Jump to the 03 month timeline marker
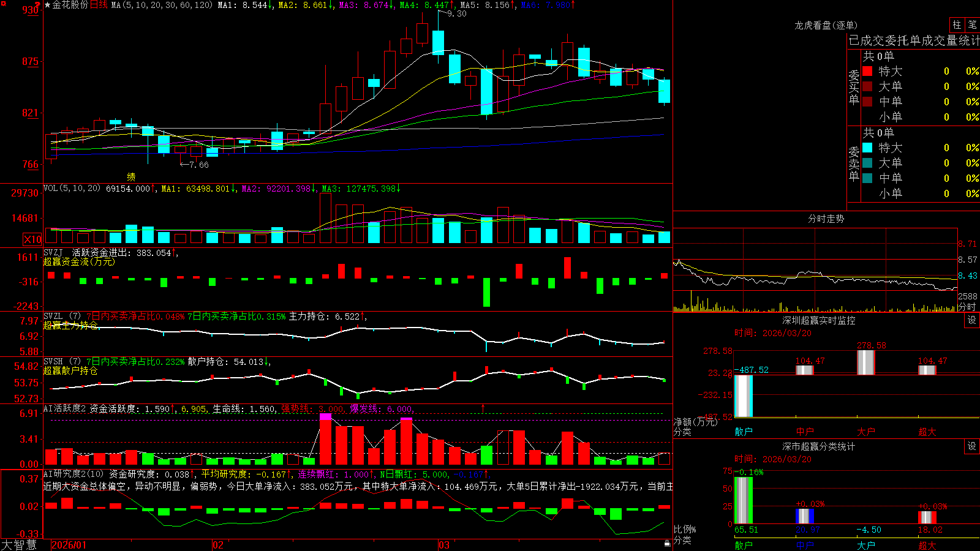 pyautogui.click(x=444, y=545)
